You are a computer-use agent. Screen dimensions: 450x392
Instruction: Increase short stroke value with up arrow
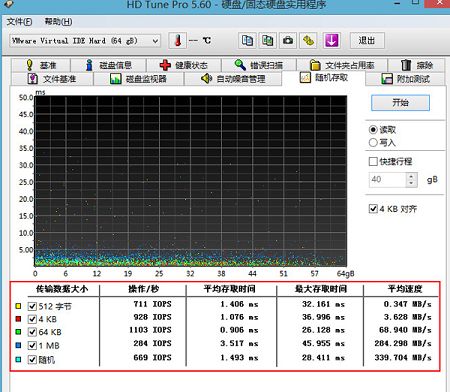412,176
